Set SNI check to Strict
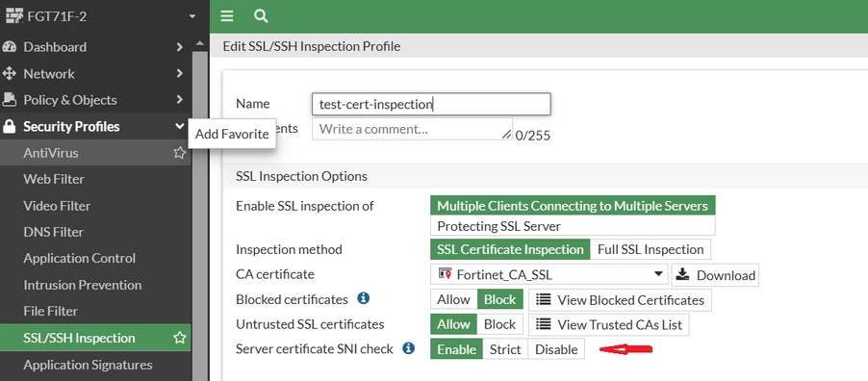This screenshot has width=868, height=381. (505, 349)
